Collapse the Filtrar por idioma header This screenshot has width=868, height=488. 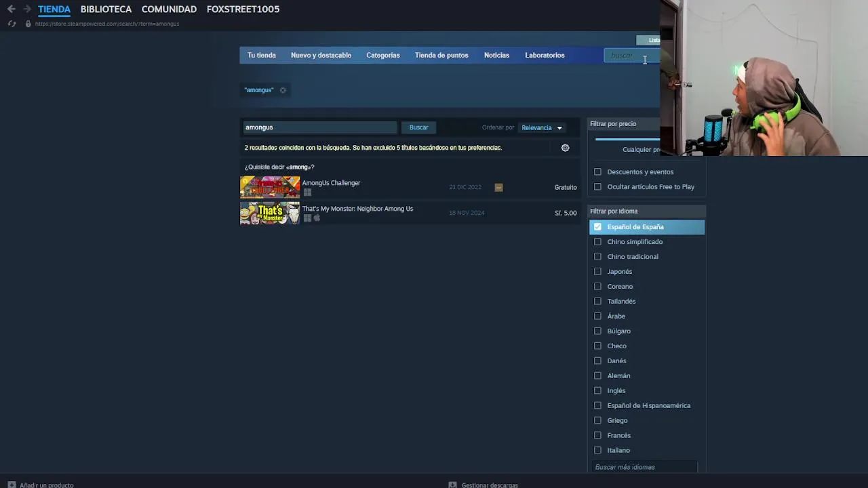pyautogui.click(x=646, y=211)
